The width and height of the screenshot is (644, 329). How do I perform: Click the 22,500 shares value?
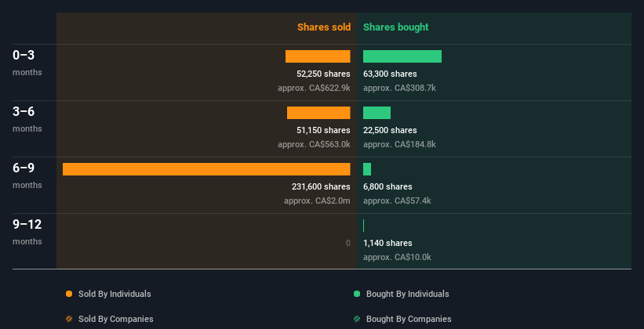[390, 130]
